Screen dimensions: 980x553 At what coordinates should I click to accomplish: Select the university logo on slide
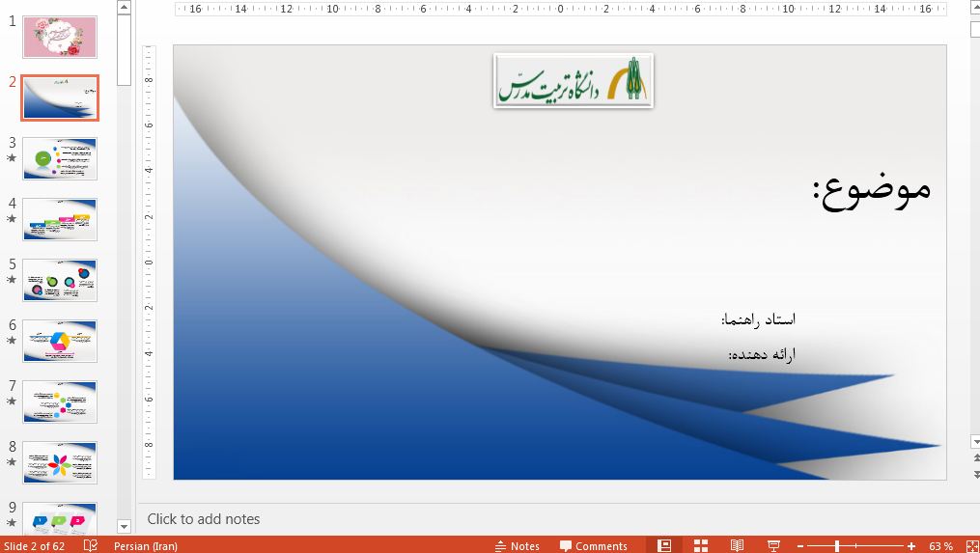pos(574,81)
